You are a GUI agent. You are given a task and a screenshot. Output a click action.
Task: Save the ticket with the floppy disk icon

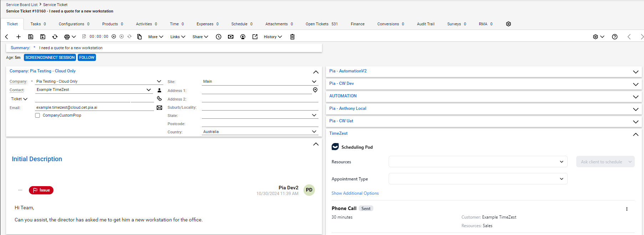click(x=31, y=37)
